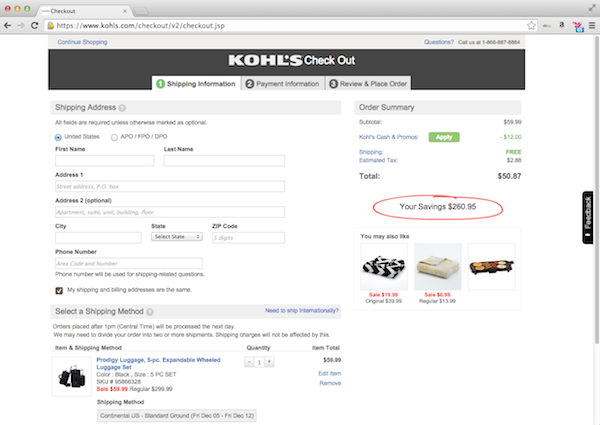Click the City field
The image size is (600, 425).
(98, 238)
